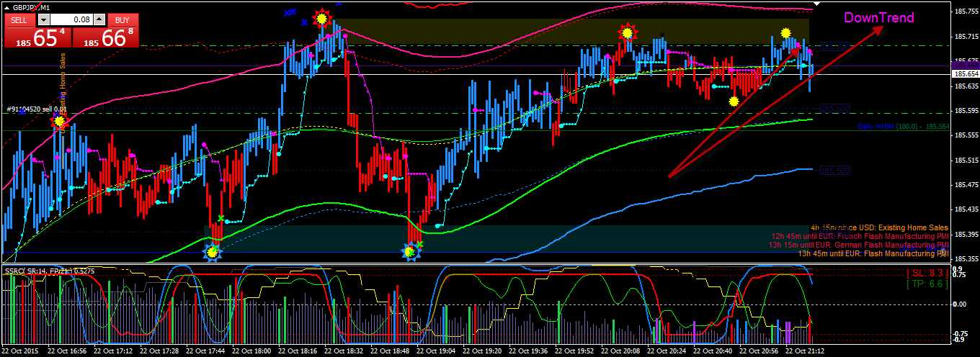Click the 22 Oct 20:08 time label

pos(622,352)
